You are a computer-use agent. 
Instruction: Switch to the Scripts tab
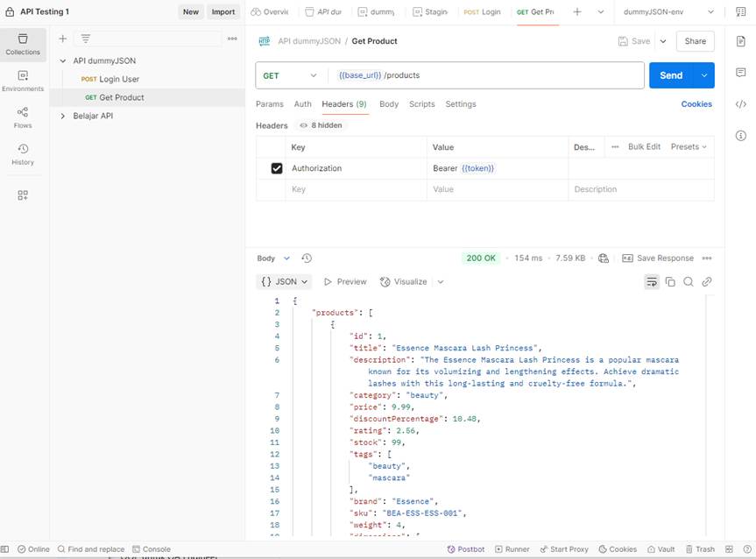[421, 104]
